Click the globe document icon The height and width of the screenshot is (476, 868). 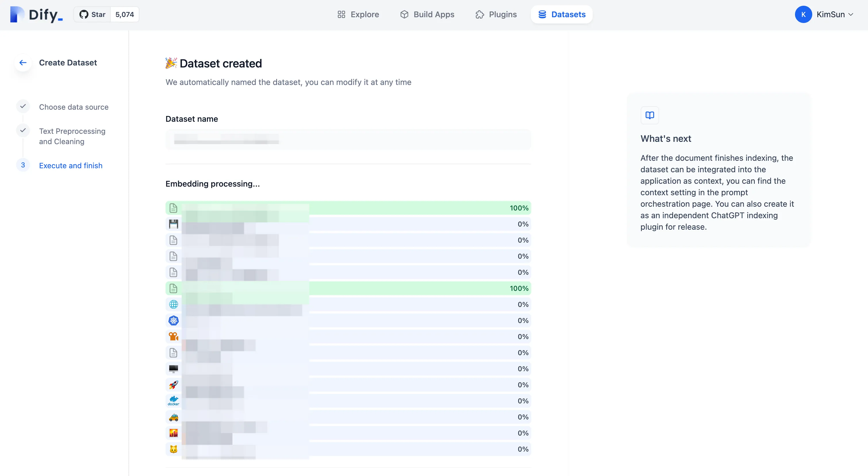click(174, 304)
